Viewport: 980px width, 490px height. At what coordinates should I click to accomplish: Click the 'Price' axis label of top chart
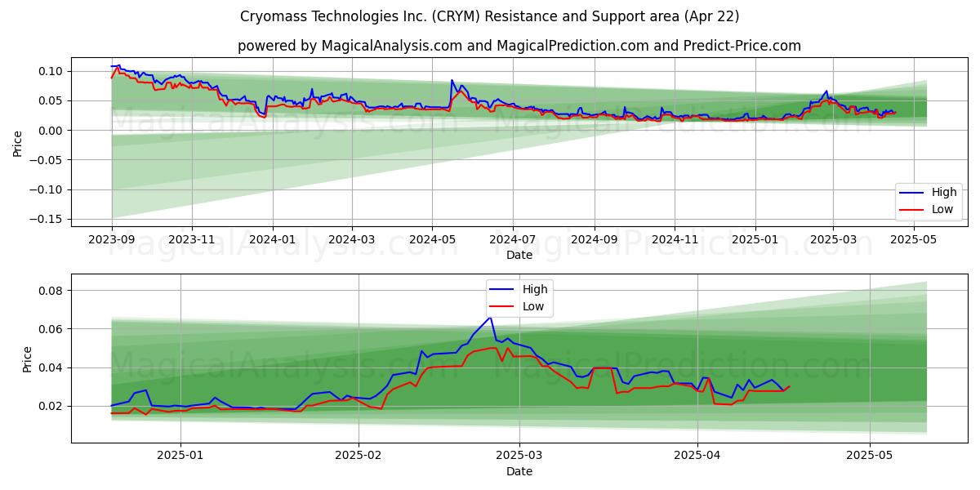point(18,143)
